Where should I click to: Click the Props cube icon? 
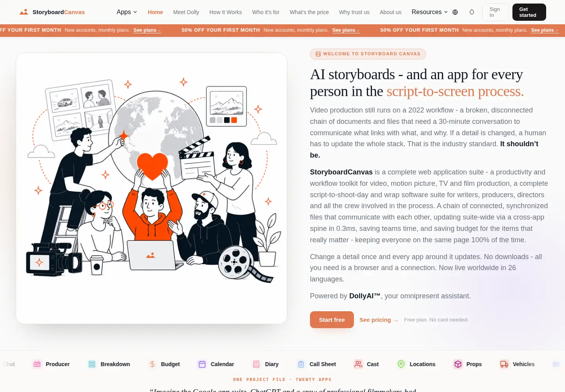(x=458, y=364)
